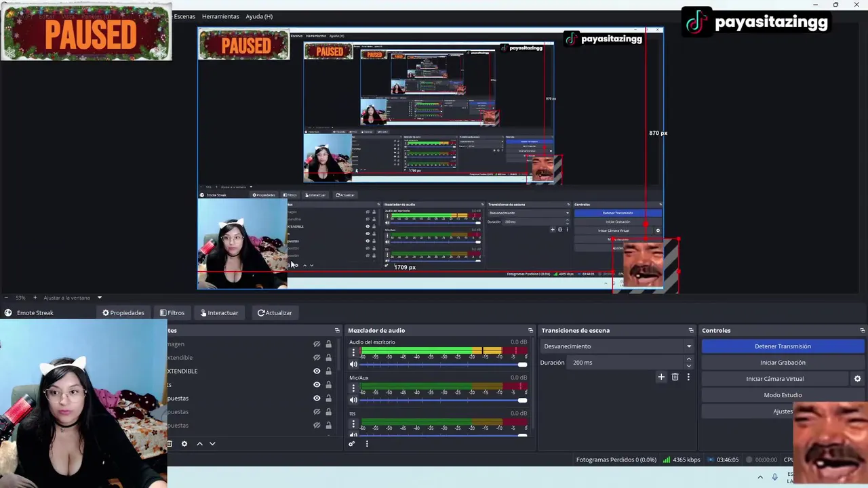Click the OBS preview canvas

(430, 159)
